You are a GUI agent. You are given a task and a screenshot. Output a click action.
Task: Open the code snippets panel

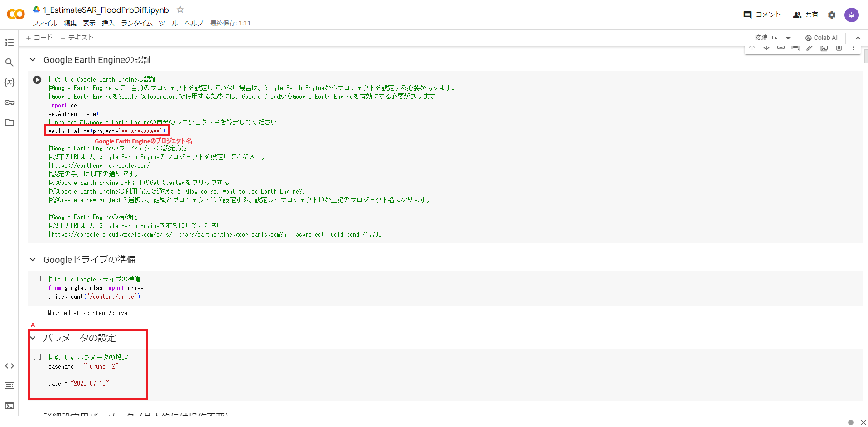click(10, 366)
